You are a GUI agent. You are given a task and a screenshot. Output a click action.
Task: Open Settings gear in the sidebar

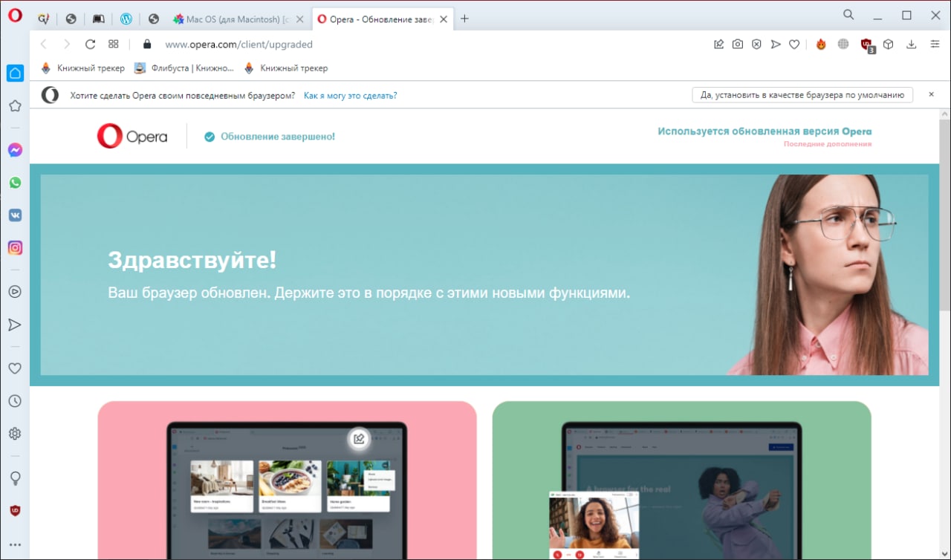15,434
